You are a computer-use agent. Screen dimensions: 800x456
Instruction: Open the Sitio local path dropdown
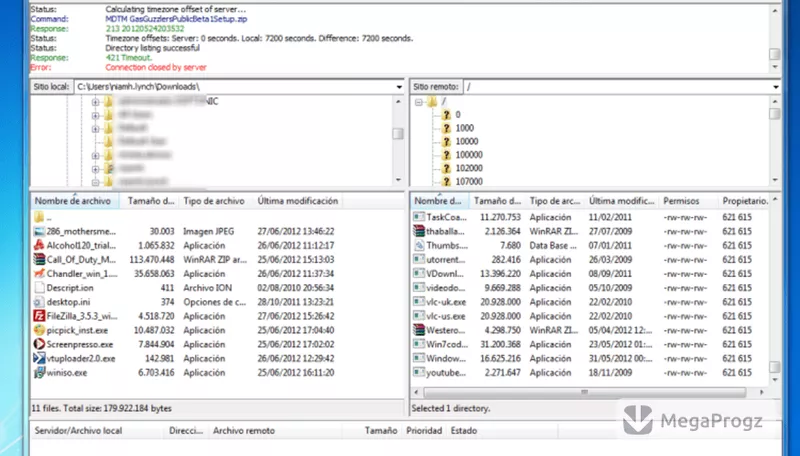(x=399, y=87)
